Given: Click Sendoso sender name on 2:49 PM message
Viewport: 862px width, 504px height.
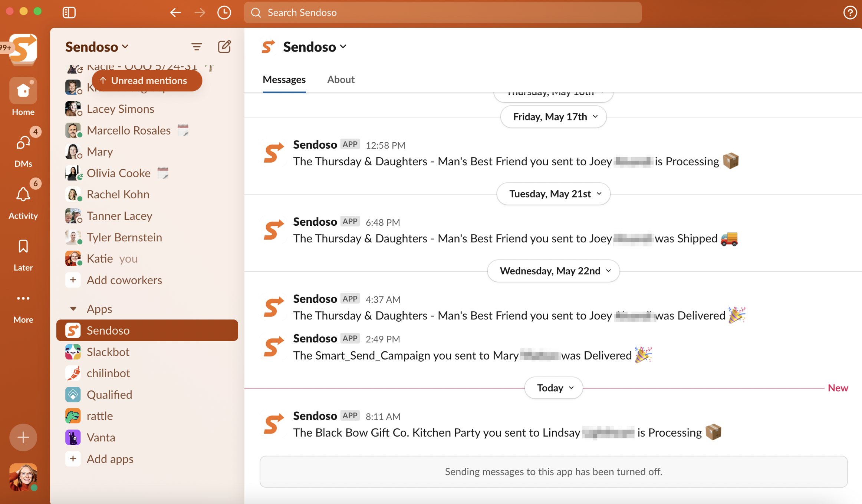Looking at the screenshot, I should click(x=315, y=338).
